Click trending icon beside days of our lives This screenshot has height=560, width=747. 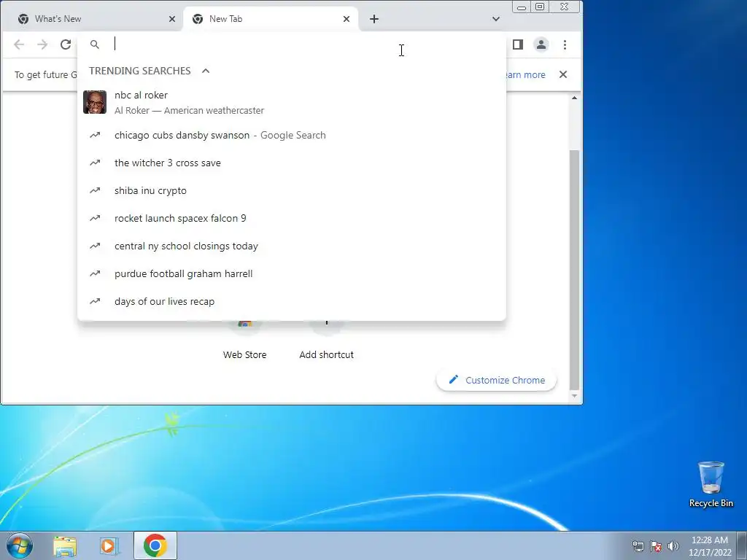coord(95,301)
